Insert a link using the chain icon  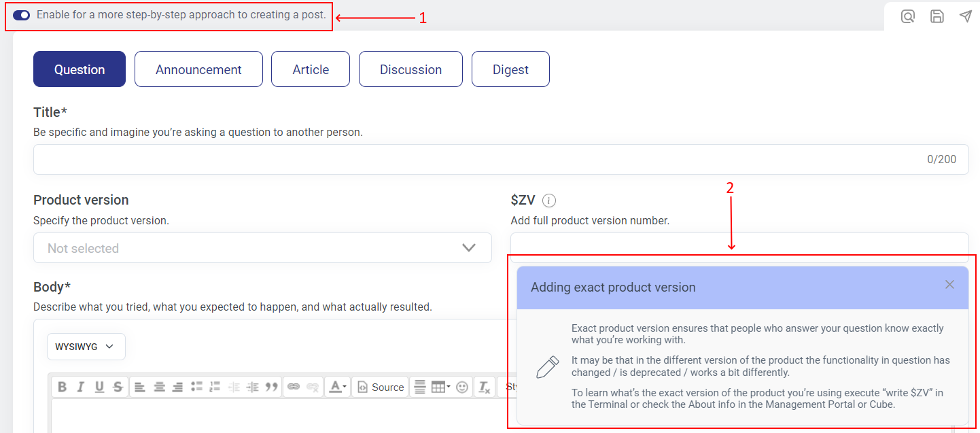click(294, 387)
